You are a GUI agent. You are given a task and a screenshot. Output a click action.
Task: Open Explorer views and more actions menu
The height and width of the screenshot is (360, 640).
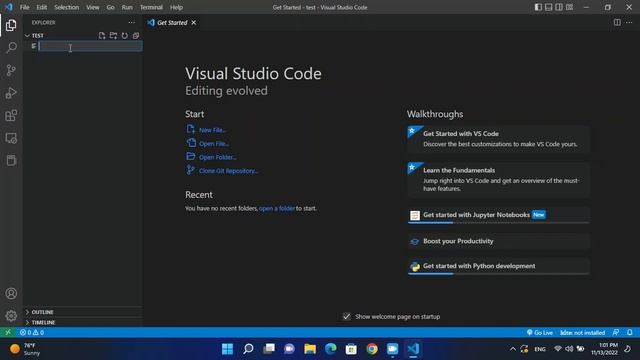tap(131, 22)
